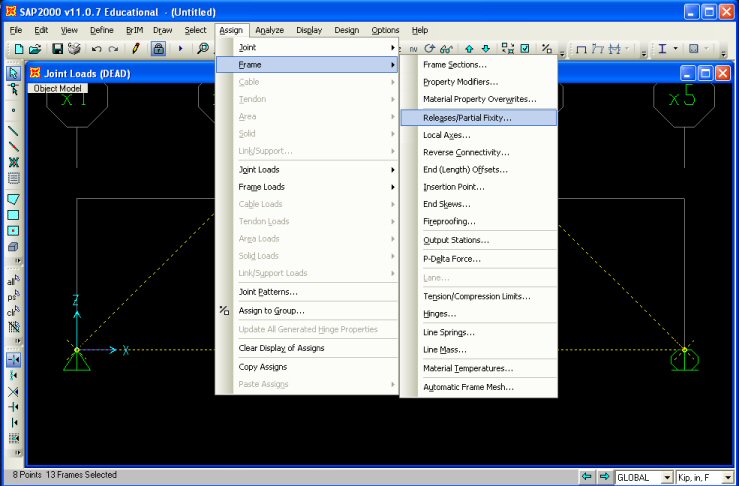The width and height of the screenshot is (739, 486).
Task: Open the Design menu
Action: [347, 30]
